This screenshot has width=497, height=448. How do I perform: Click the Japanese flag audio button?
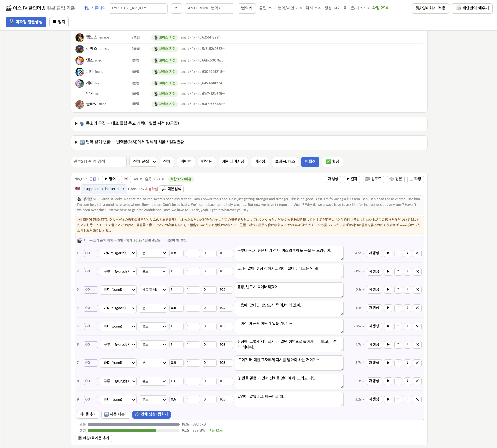pos(126,179)
